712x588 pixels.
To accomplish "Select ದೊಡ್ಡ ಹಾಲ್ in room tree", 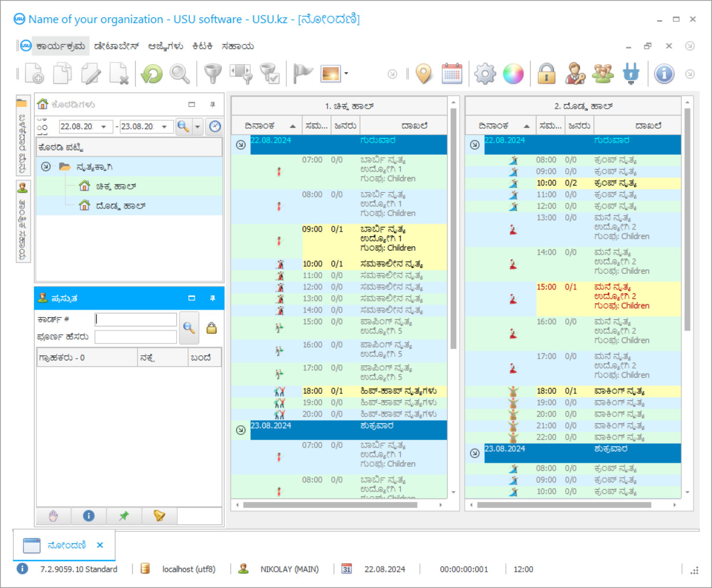I will [x=121, y=206].
